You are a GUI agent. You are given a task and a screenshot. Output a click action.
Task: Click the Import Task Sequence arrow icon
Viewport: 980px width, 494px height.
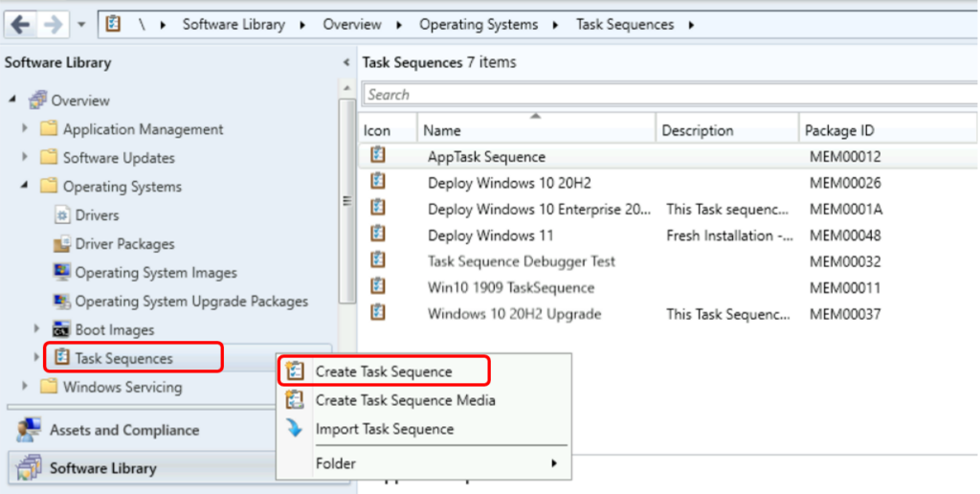(296, 429)
